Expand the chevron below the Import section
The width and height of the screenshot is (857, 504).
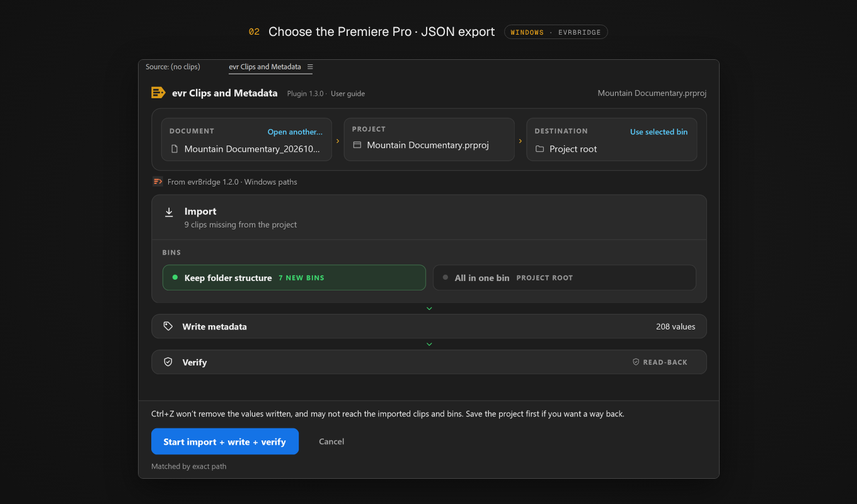point(429,309)
